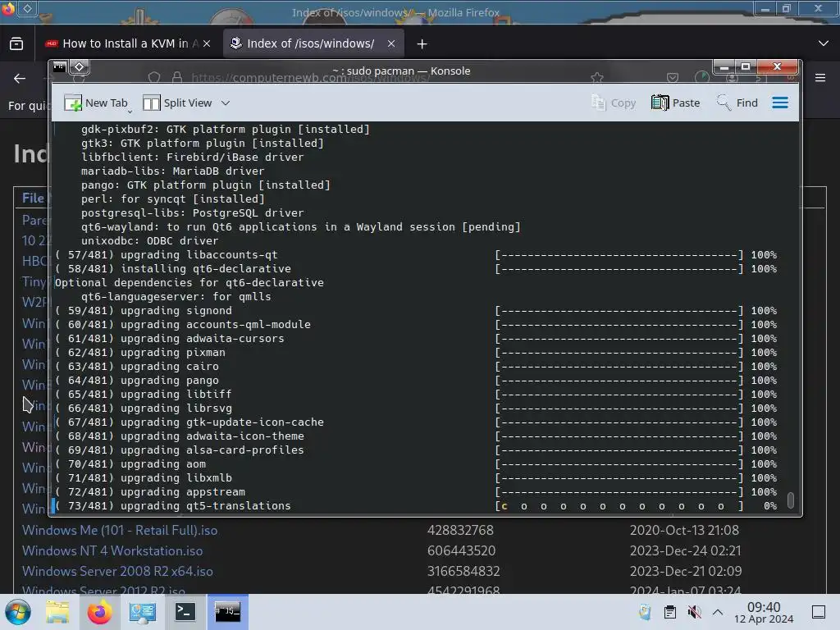This screenshot has width=840, height=630.
Task: Expand the hidden system tray icons arrow
Action: (x=718, y=612)
